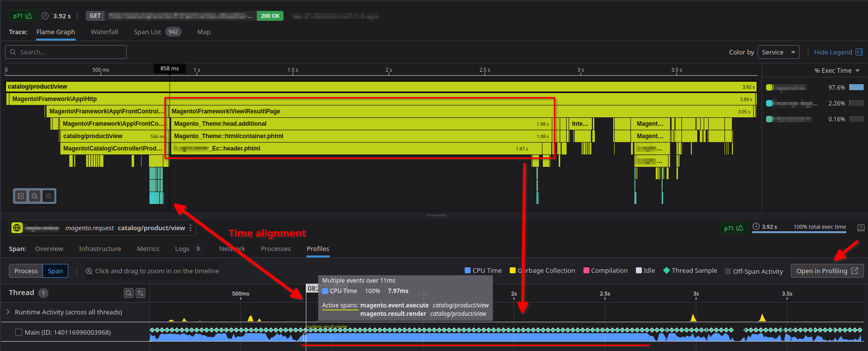Click the blue CPU Time legend swatch
The height and width of the screenshot is (351, 868).
468,270
